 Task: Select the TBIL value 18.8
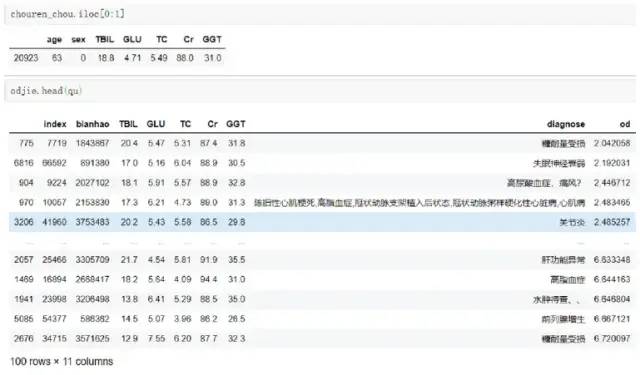coord(106,58)
